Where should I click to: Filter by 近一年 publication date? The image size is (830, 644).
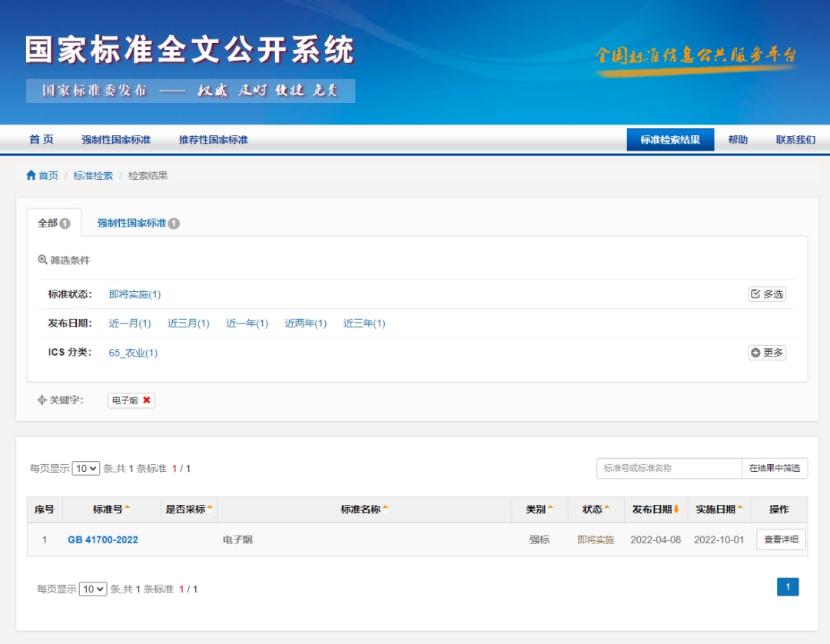click(247, 324)
